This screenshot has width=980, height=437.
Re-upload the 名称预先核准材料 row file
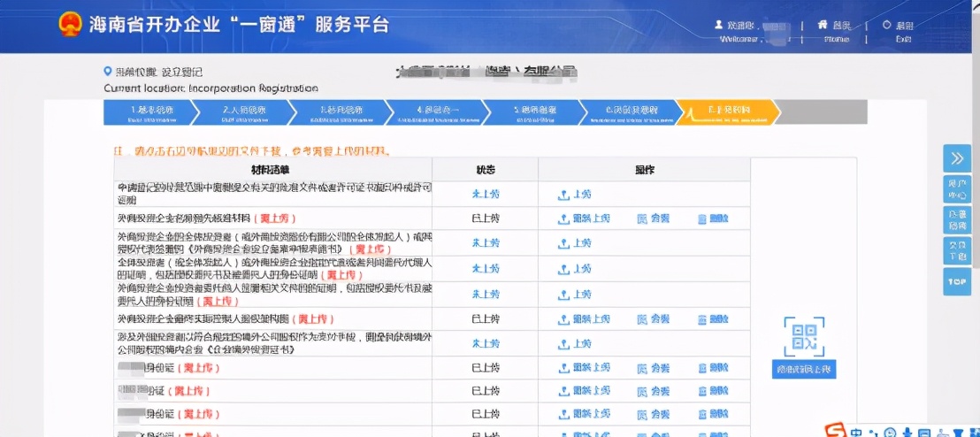click(x=583, y=218)
